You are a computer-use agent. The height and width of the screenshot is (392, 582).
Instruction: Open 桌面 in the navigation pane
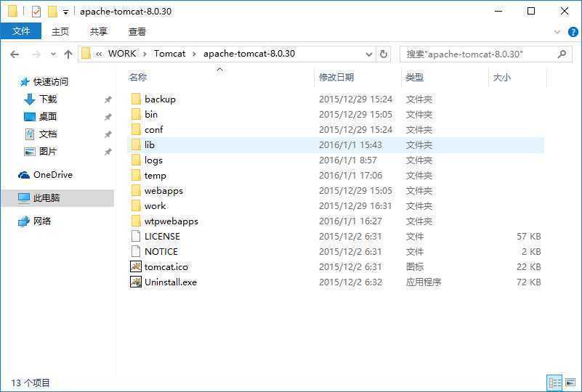pyautogui.click(x=48, y=116)
